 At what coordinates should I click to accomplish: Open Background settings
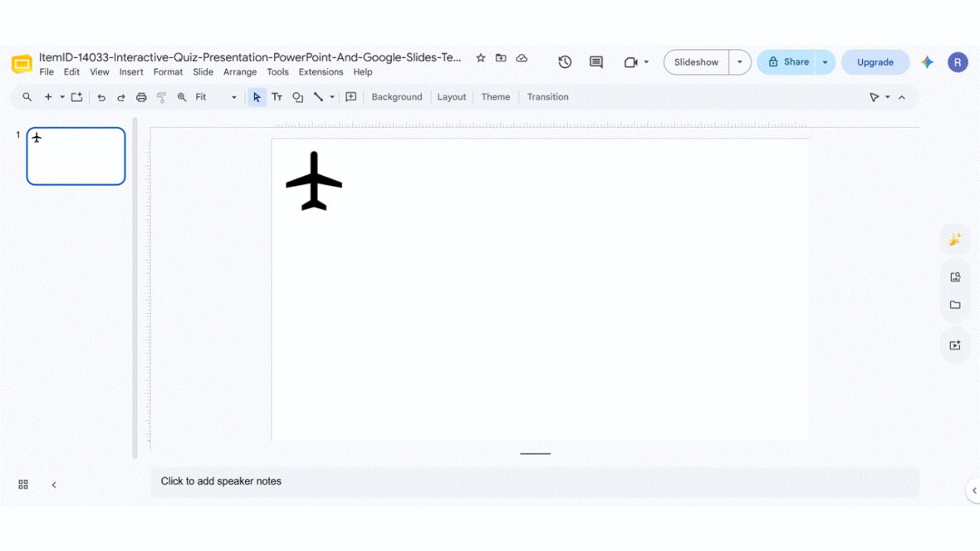click(x=397, y=97)
